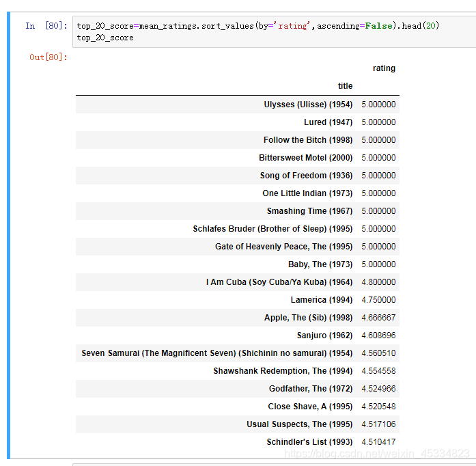The width and height of the screenshot is (476, 466).
Task: Select row 'Schlafes Bruder (Brother of Sleep) (1995)'
Action: [238, 229]
